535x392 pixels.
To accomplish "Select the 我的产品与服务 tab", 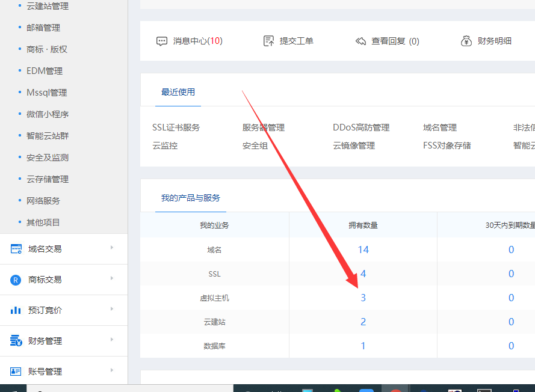I will (191, 198).
